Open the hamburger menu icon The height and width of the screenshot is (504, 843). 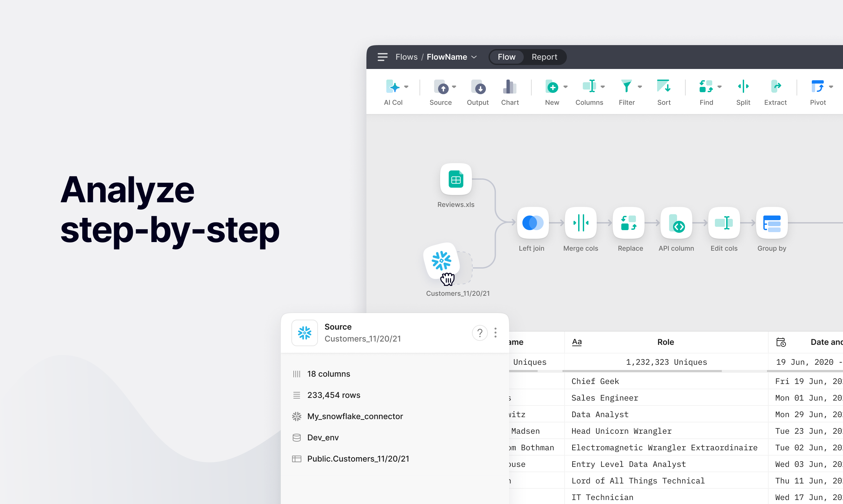382,57
